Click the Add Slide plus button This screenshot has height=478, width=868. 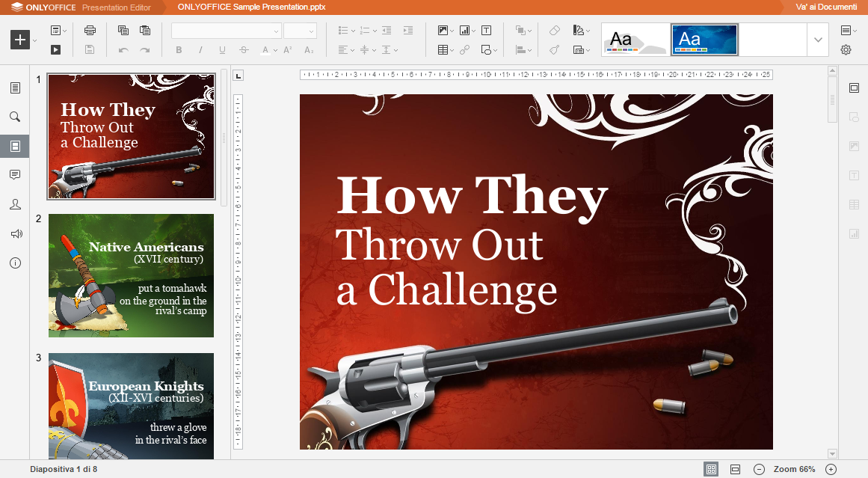[x=20, y=40]
